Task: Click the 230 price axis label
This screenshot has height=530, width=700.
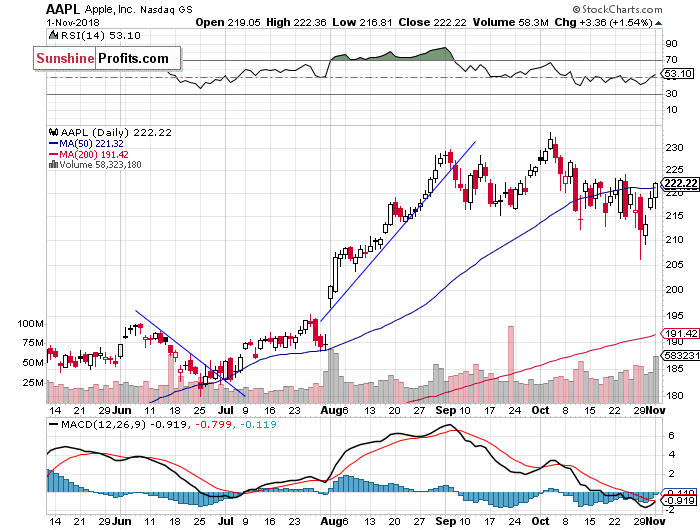Action: coord(674,148)
